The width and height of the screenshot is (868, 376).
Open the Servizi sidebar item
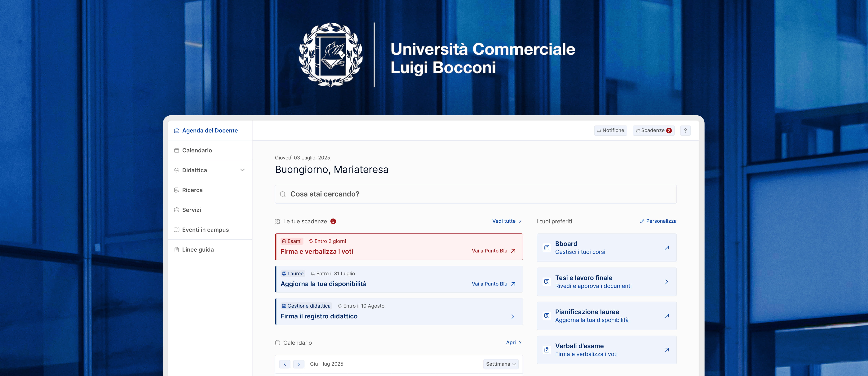pos(210,210)
